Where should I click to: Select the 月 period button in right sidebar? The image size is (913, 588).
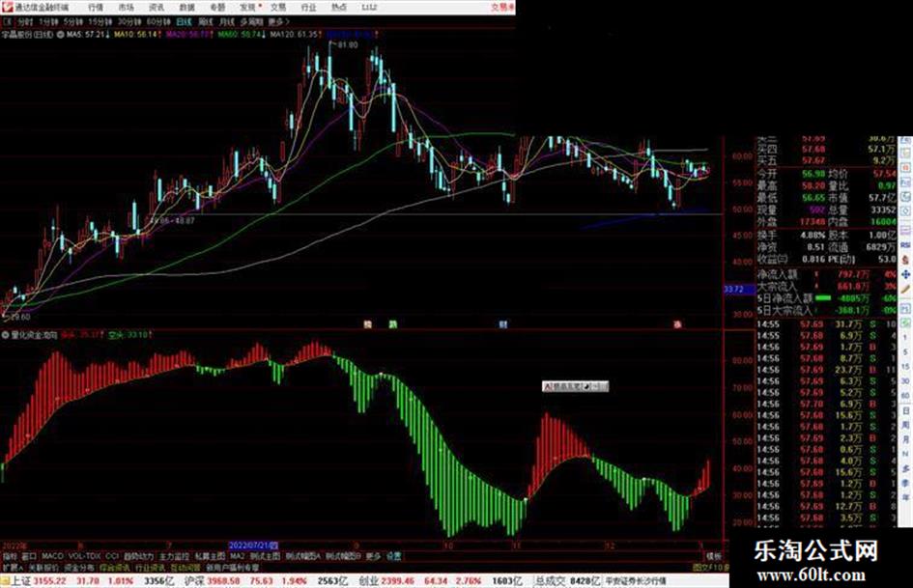click(905, 440)
